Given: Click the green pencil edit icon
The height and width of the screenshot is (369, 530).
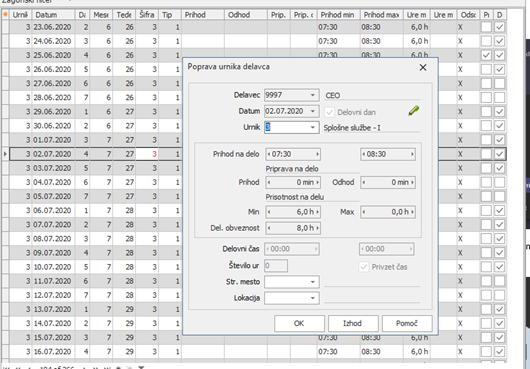Looking at the screenshot, I should pyautogui.click(x=413, y=111).
